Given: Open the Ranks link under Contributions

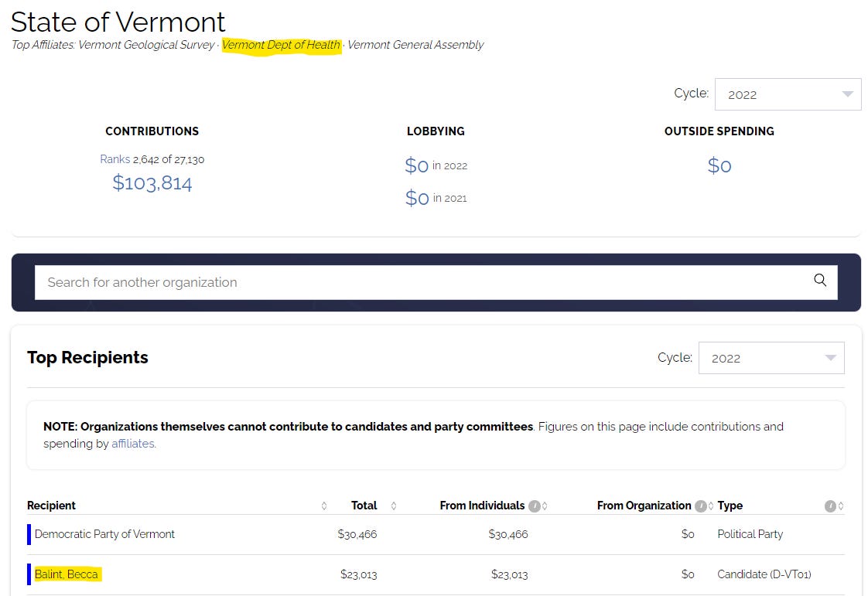Looking at the screenshot, I should 114,159.
